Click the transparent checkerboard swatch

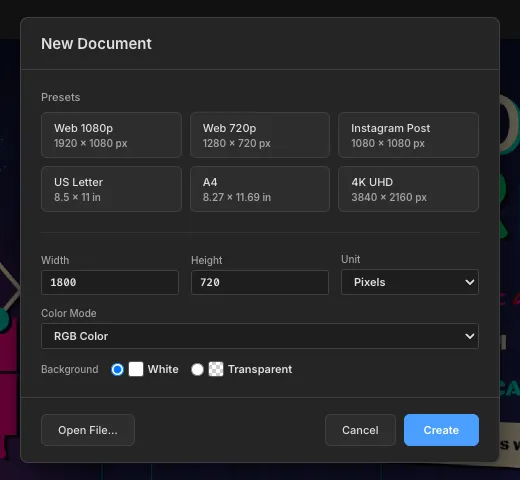pos(216,369)
